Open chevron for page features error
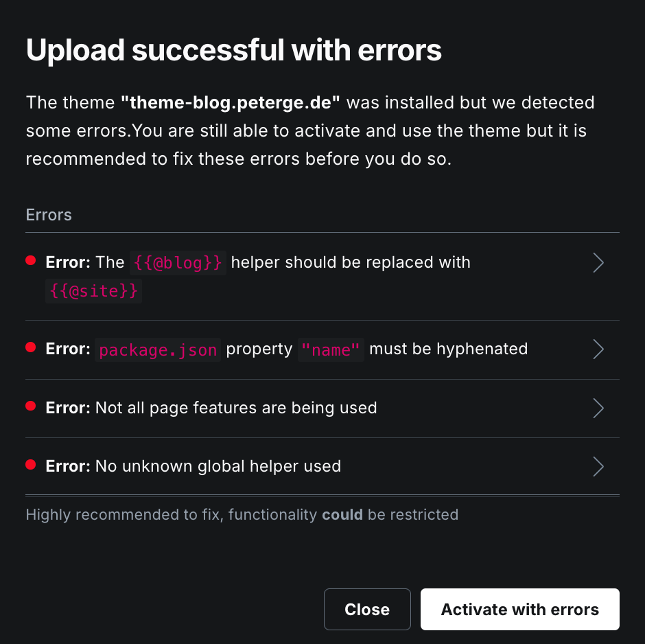645x644 pixels. [x=598, y=409]
